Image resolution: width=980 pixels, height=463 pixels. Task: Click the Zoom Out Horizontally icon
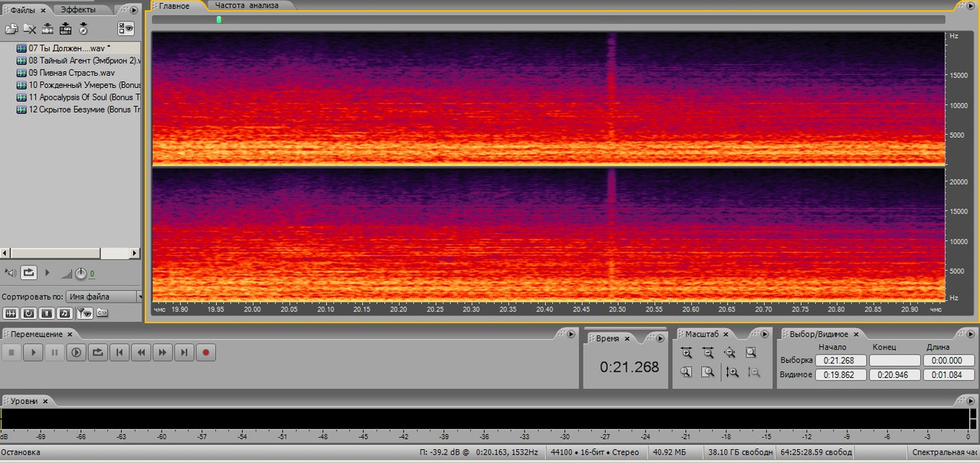(708, 353)
